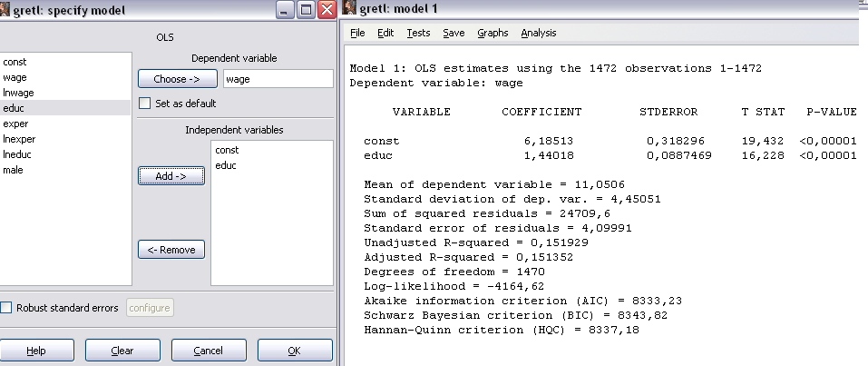Click the Clear button
Image resolution: width=868 pixels, height=366 pixels.
(122, 351)
